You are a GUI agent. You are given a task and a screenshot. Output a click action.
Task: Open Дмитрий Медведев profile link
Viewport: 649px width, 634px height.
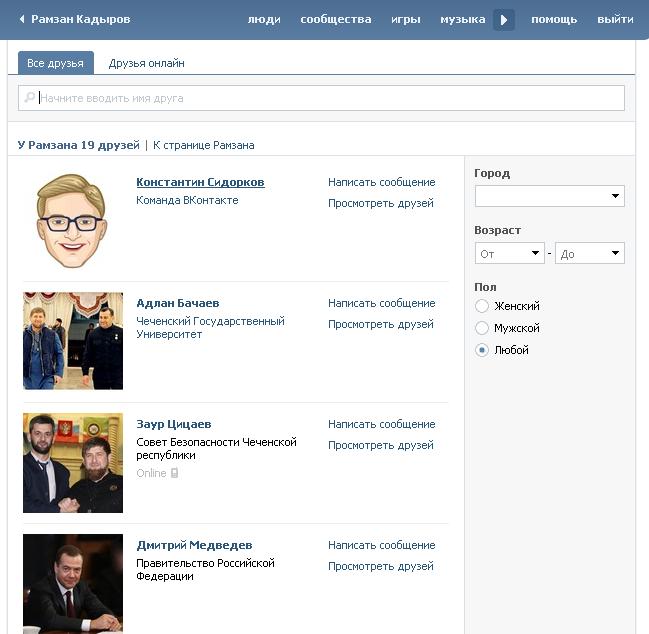click(194, 545)
